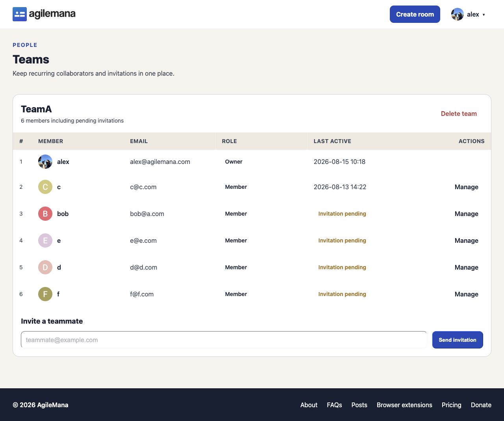Expand the alex user menu arrow
504x421 pixels.
(x=484, y=15)
